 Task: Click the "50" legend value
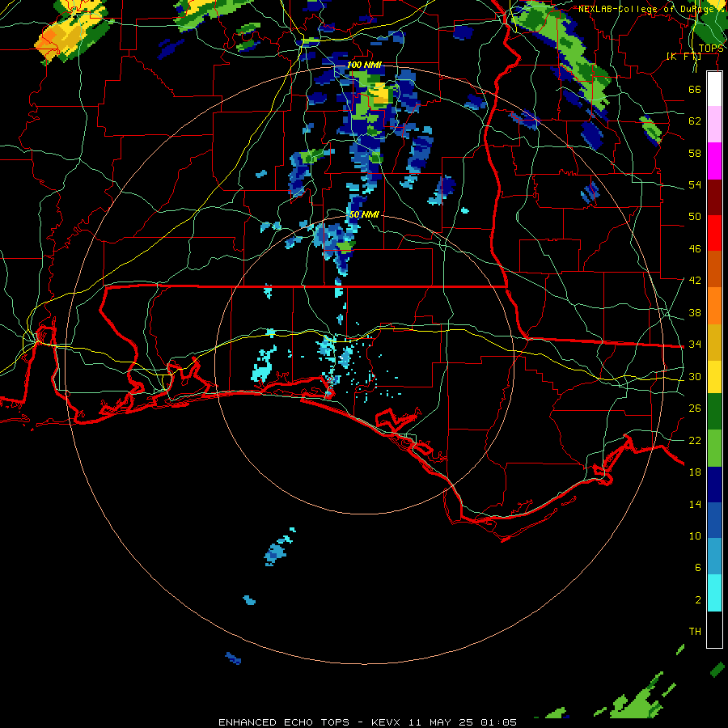tap(695, 217)
